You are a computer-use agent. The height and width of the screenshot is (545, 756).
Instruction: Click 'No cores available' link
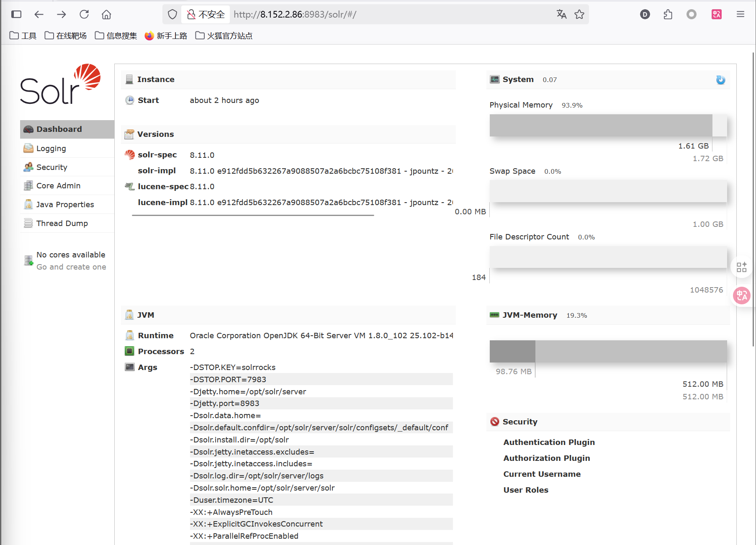[71, 255]
